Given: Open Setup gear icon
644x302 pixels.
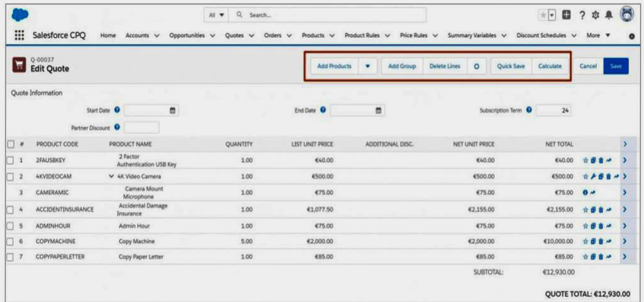Looking at the screenshot, I should tap(596, 15).
